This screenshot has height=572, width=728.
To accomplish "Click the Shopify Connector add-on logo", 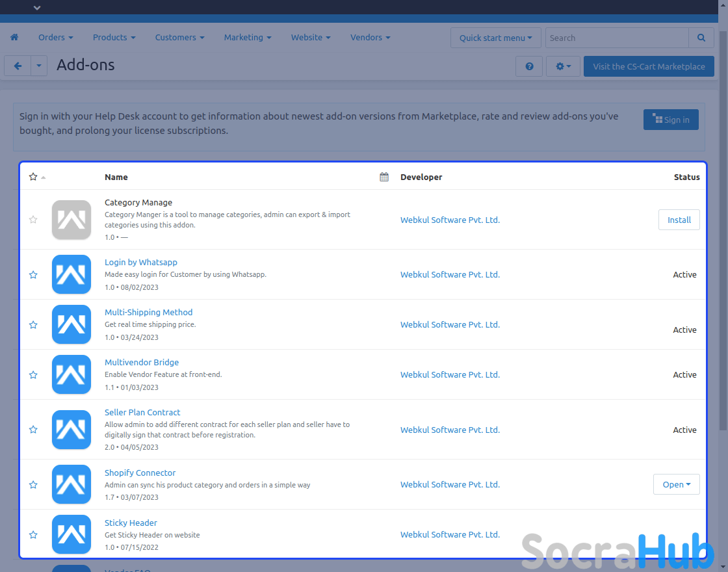I will coord(71,484).
